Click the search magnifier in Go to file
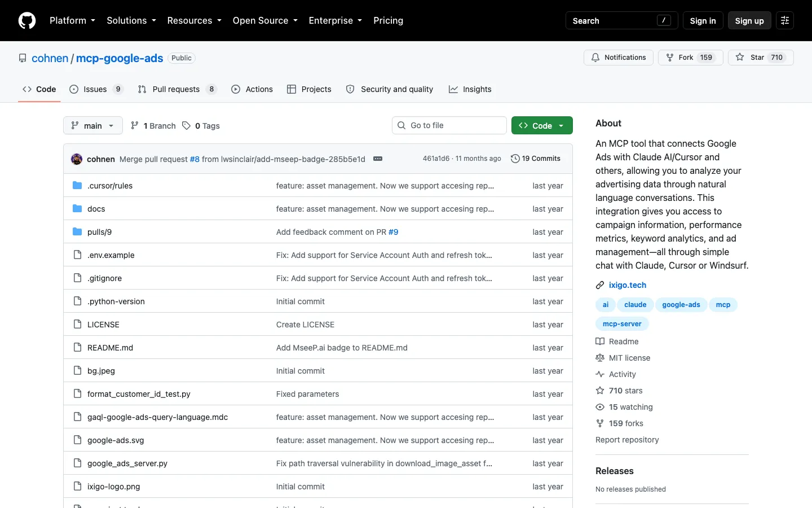The width and height of the screenshot is (812, 508). pyautogui.click(x=401, y=125)
